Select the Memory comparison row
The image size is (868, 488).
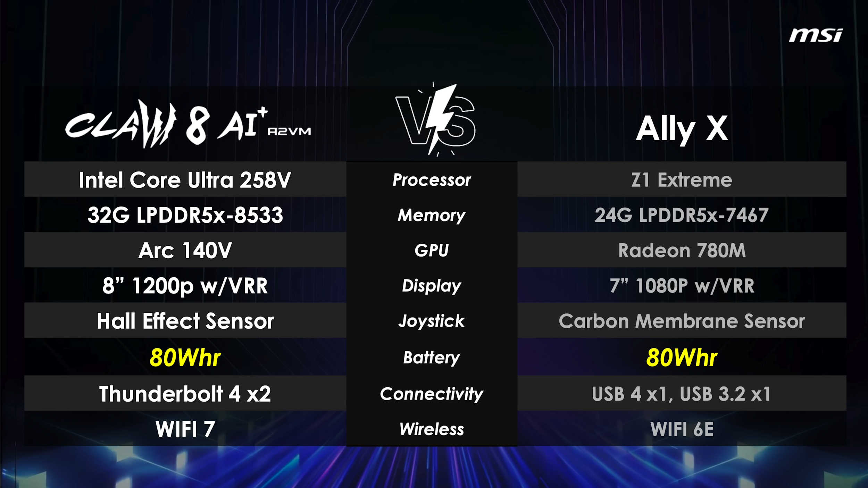[434, 215]
